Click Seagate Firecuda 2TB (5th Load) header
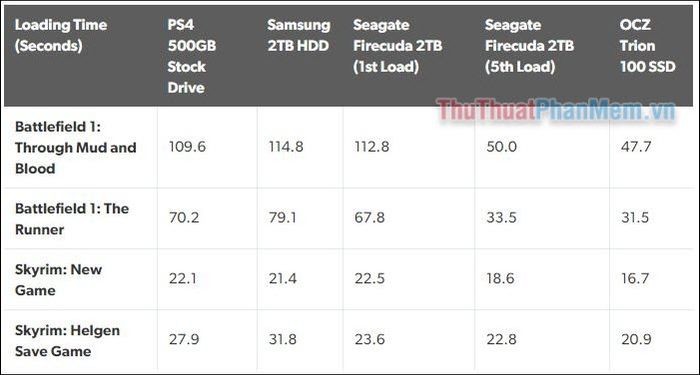The height and width of the screenshot is (375, 700). [x=529, y=46]
